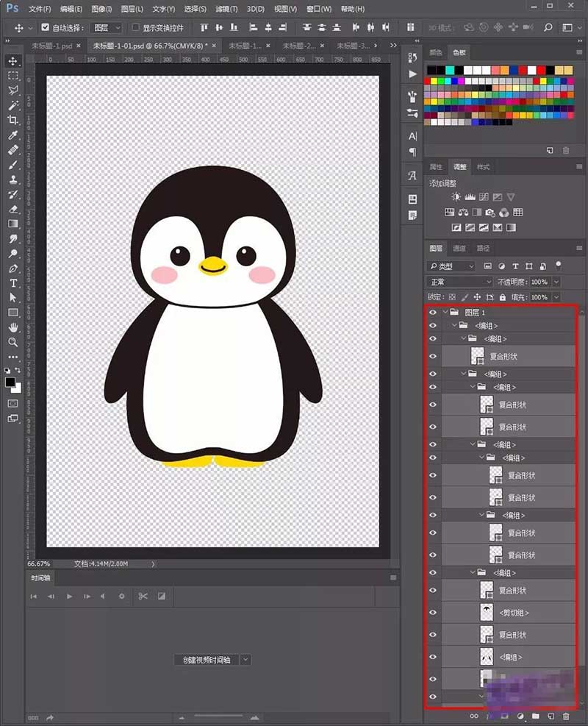Enable the 显示变换控件 checkbox

136,27
